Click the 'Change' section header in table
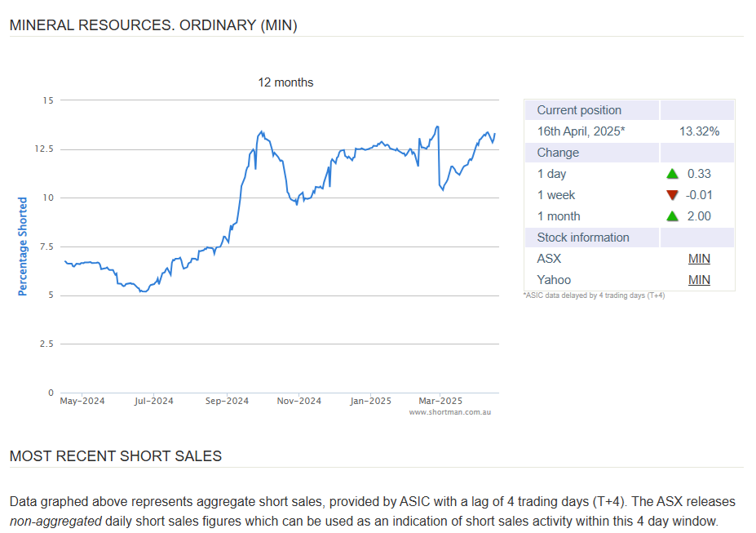 pos(558,153)
